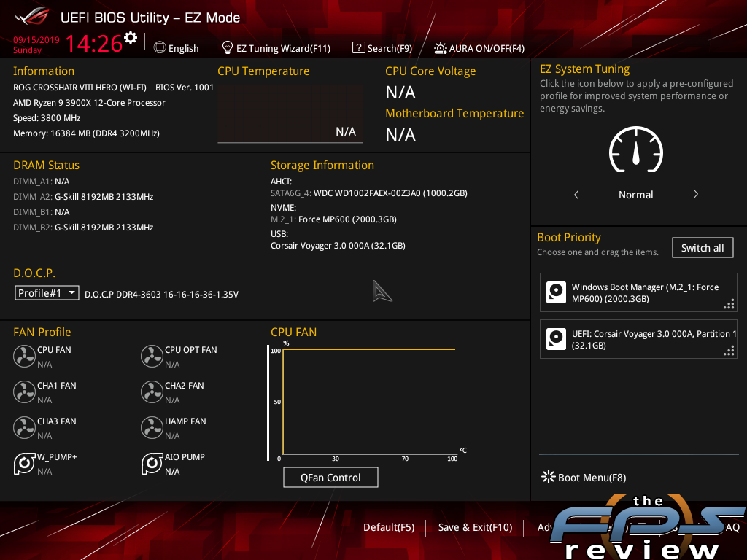Click the D.O.C.P DDR4-3603 profile description
Image resolution: width=747 pixels, height=560 pixels.
(x=161, y=295)
